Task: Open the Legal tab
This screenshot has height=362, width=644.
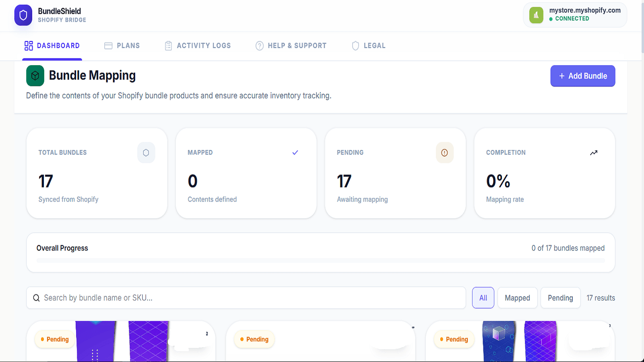Action: click(x=368, y=46)
